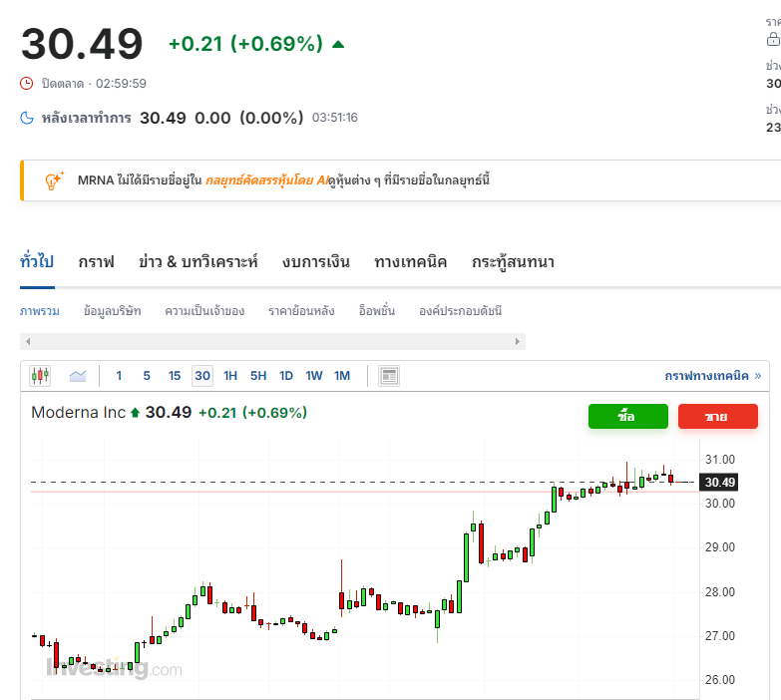Set the chart interval to 1M
Viewport: 781px width, 700px height.
point(342,376)
